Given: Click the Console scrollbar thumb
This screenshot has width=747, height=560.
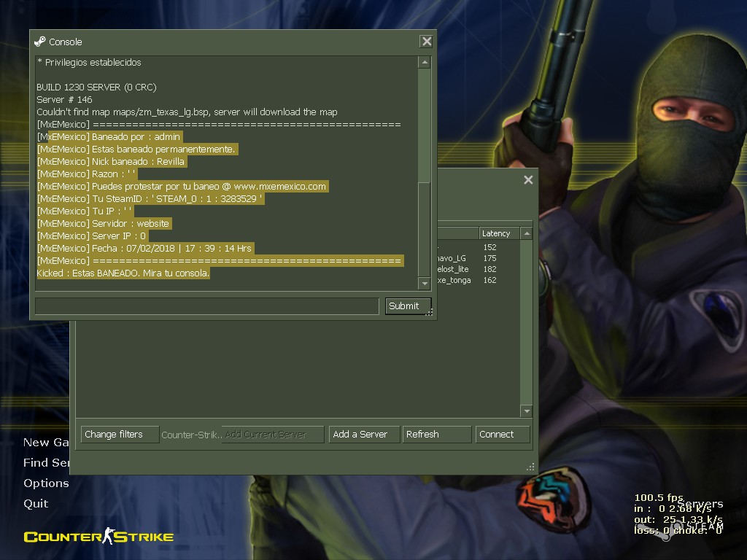Looking at the screenshot, I should [x=425, y=229].
